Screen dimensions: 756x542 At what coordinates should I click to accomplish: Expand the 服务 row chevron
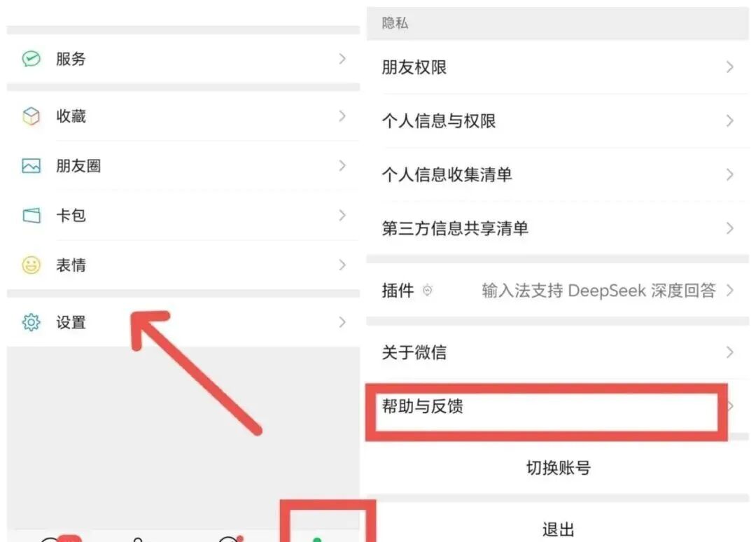[342, 59]
